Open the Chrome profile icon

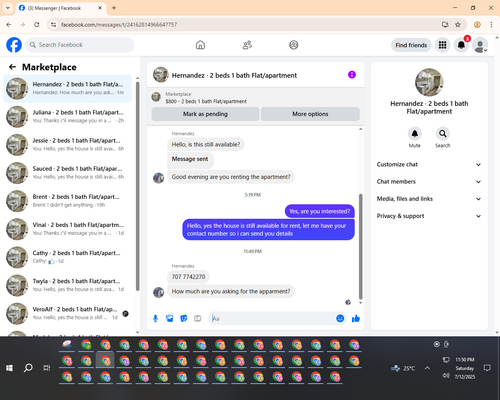click(x=477, y=25)
